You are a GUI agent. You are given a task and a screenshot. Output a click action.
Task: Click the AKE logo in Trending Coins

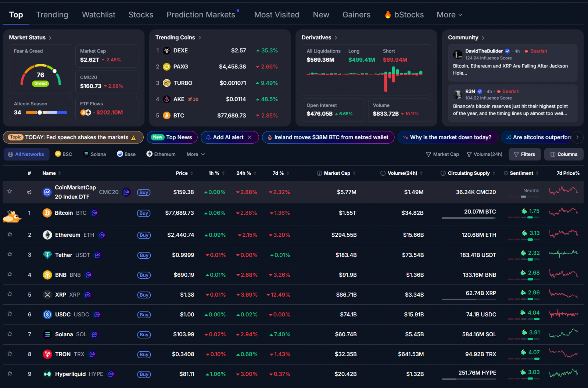[x=166, y=99]
